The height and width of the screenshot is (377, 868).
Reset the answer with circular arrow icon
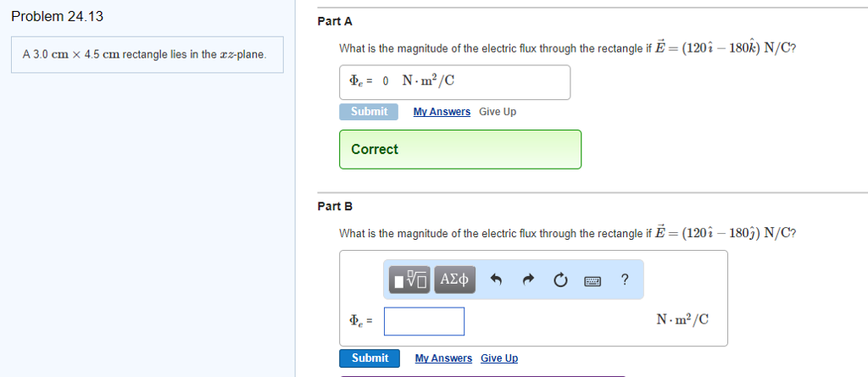pyautogui.click(x=560, y=280)
